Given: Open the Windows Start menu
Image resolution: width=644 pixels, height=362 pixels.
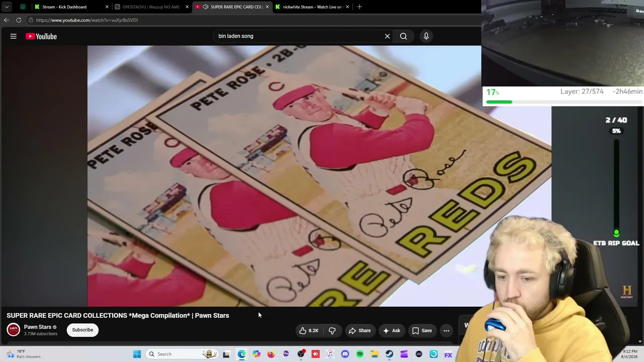Looking at the screenshot, I should click(137, 354).
